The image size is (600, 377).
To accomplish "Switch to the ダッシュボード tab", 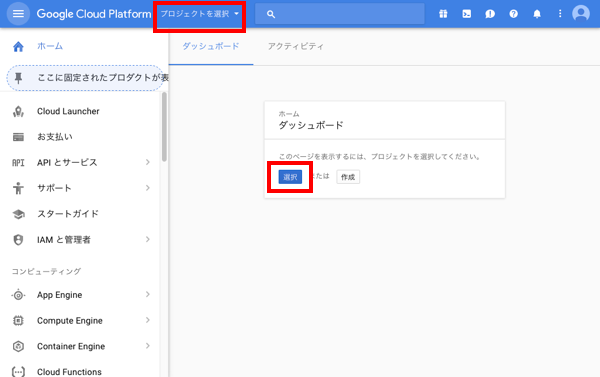I will coord(211,46).
